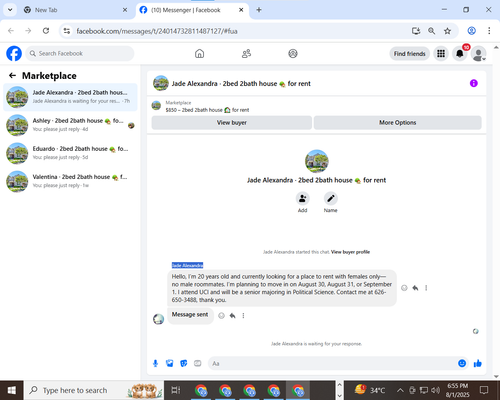The image size is (500, 400).
Task: Reply to the 'Message sent' bubble
Action: [233, 315]
